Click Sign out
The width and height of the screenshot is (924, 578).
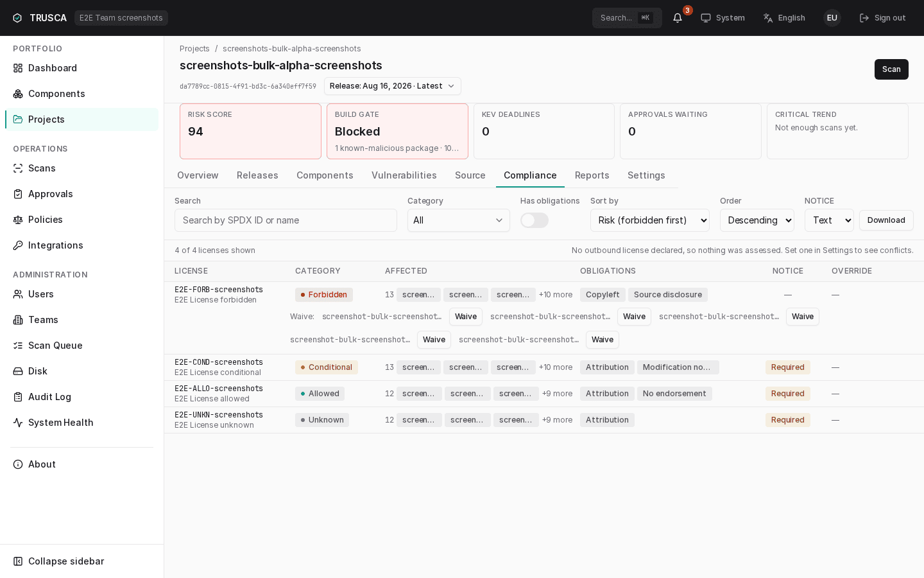[882, 18]
